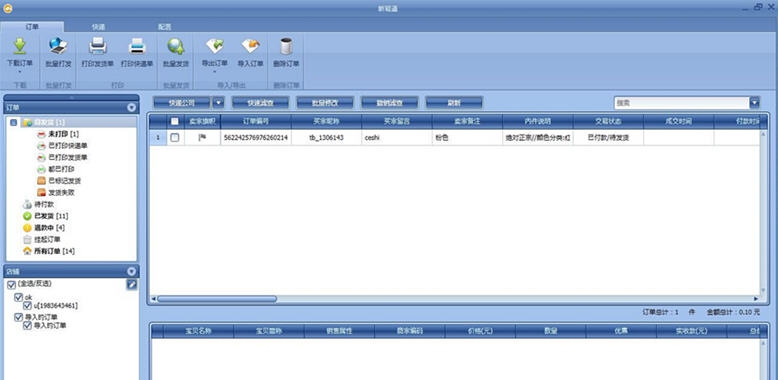This screenshot has height=380, width=778.
Task: Click the collapse handle above 订单 panel
Action: (71, 97)
